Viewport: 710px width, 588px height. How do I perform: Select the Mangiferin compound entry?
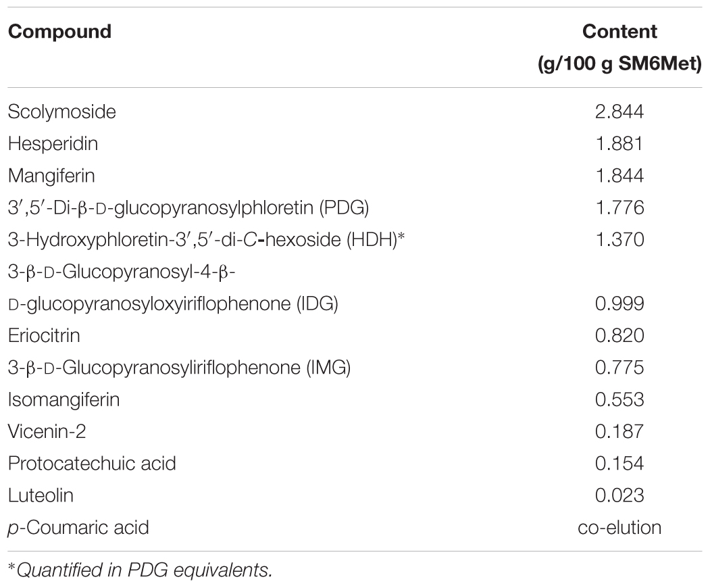click(51, 176)
